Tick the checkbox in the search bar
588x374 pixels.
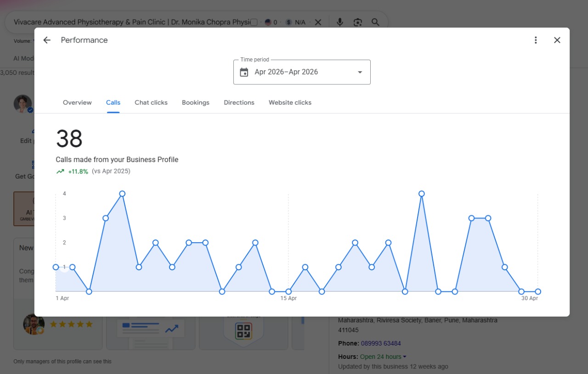tap(254, 22)
